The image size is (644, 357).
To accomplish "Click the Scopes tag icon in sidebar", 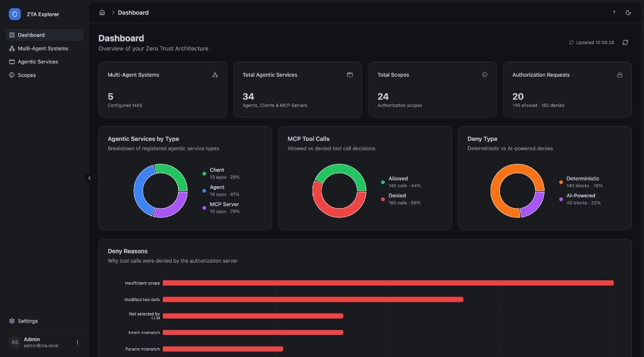I will coord(12,75).
